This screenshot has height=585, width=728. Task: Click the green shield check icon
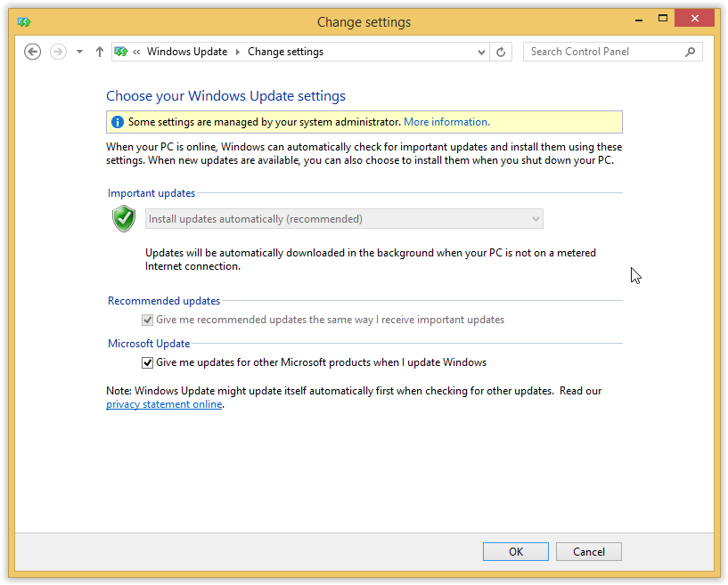pos(124,218)
